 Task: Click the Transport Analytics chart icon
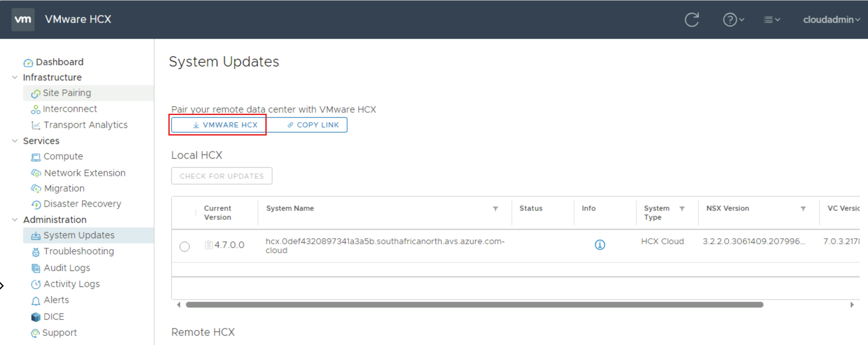36,125
